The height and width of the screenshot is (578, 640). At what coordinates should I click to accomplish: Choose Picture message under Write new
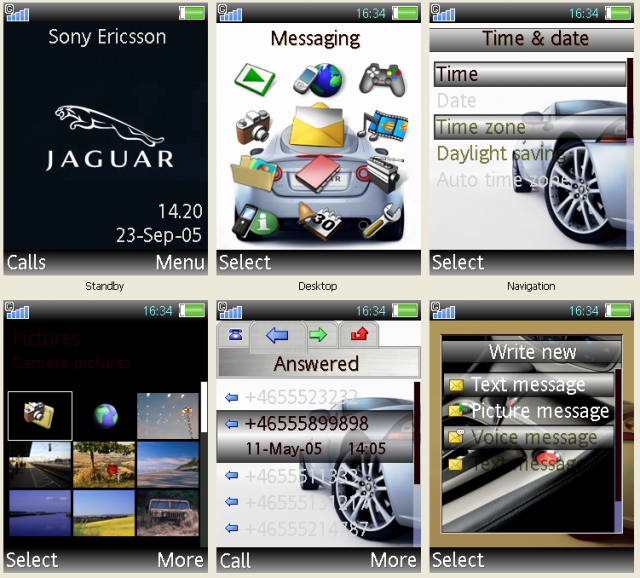[x=528, y=411]
